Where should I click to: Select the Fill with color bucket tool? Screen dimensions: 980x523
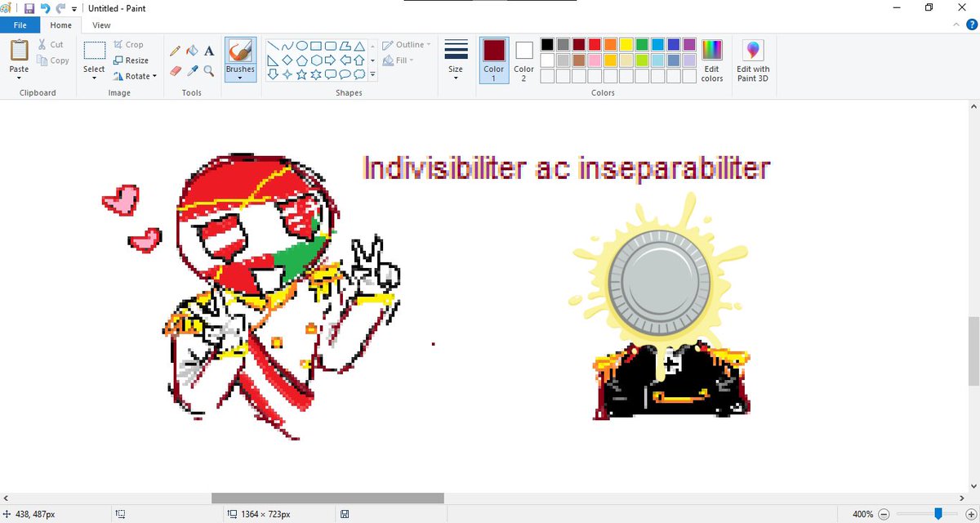coord(192,51)
